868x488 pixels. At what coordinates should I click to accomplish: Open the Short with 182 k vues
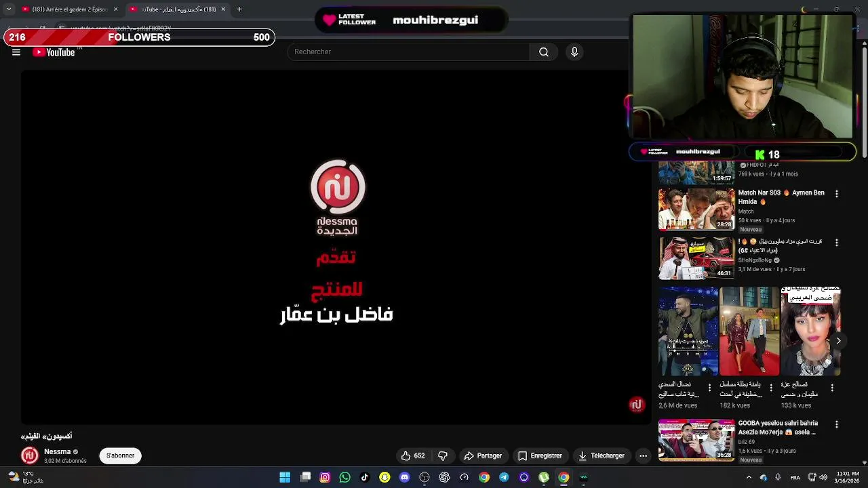coord(749,331)
